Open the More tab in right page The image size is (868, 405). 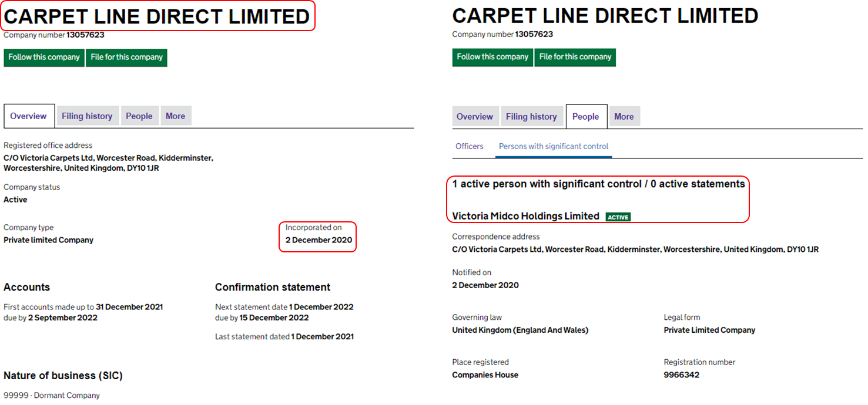coord(624,117)
